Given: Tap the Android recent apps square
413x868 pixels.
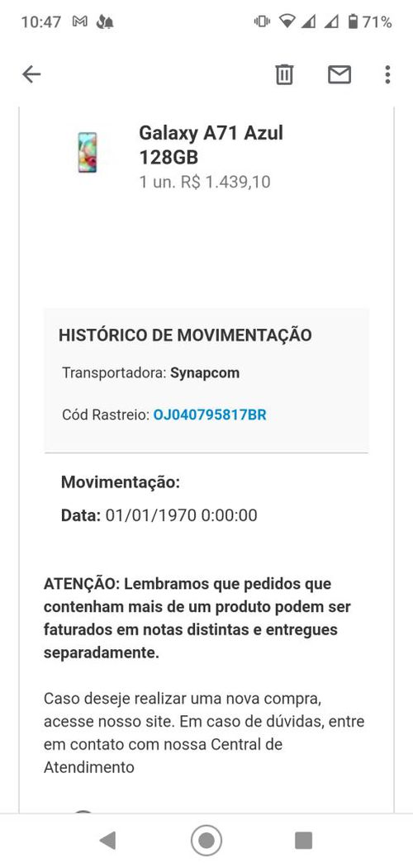Looking at the screenshot, I should (303, 840).
